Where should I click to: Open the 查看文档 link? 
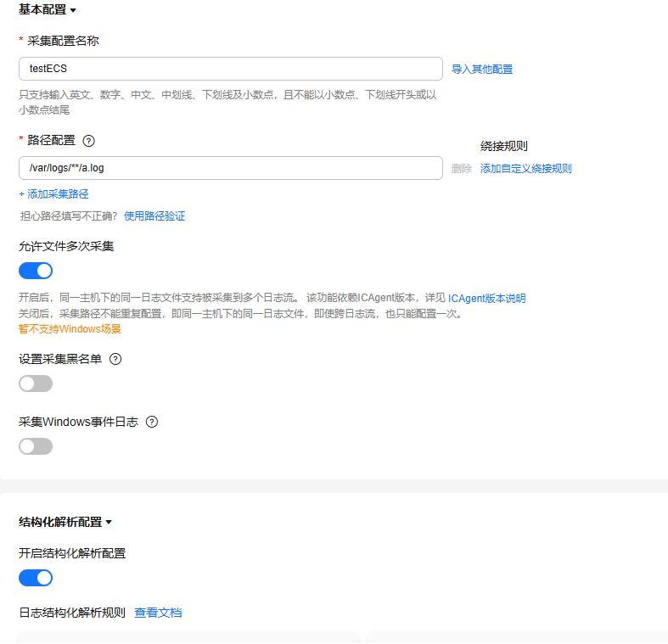point(158,613)
